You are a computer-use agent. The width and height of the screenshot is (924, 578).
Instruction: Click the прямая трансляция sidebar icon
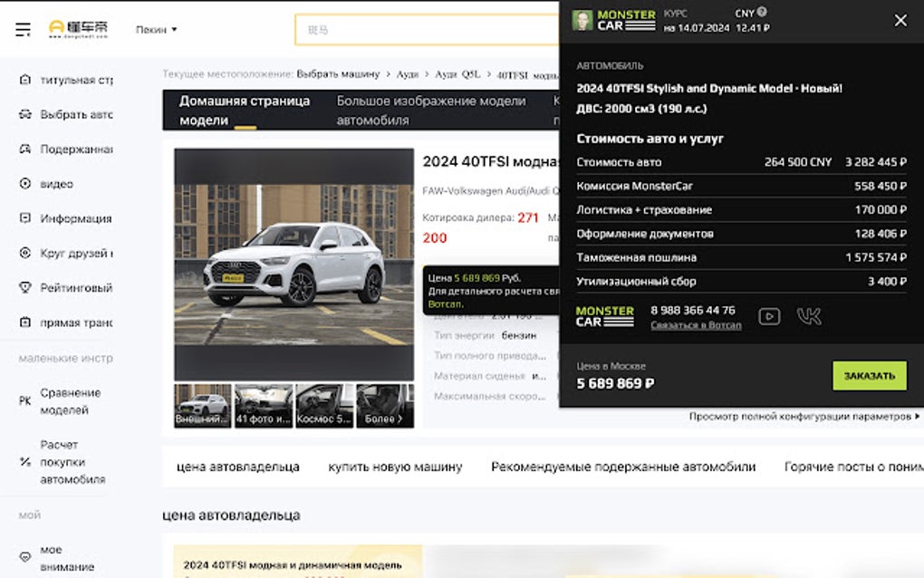click(24, 323)
